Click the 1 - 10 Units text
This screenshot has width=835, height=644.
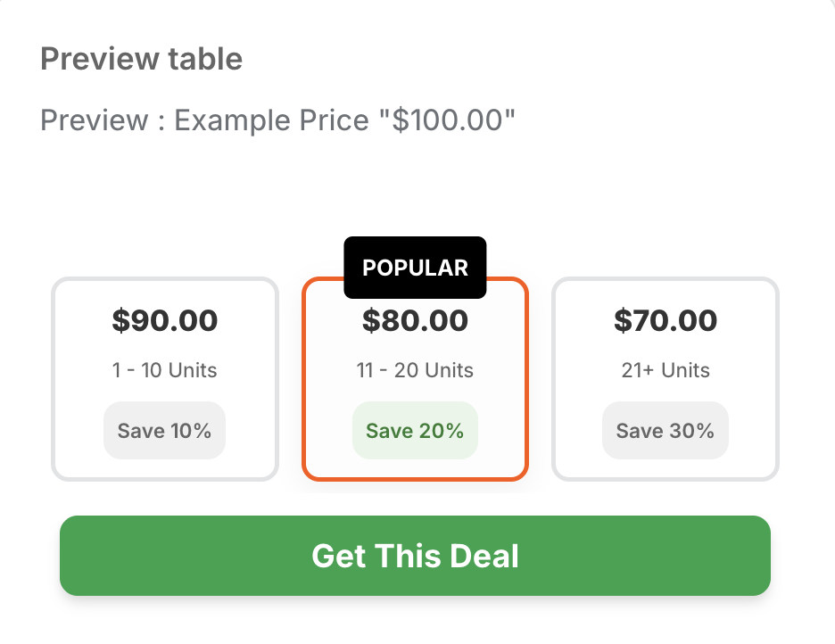tap(164, 370)
